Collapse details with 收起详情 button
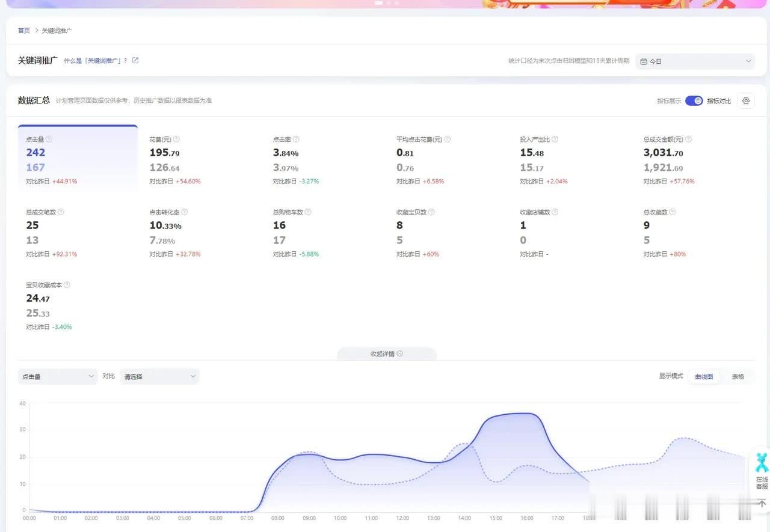Image resolution: width=770 pixels, height=532 pixels. pos(386,353)
